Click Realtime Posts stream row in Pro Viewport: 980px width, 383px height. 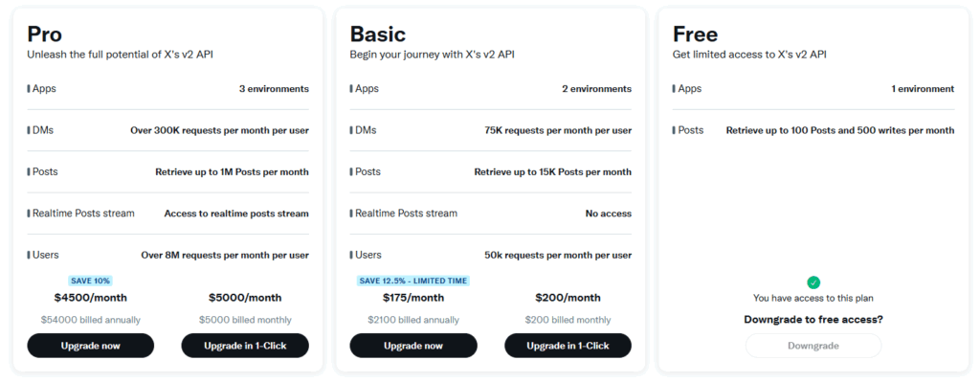(x=167, y=214)
